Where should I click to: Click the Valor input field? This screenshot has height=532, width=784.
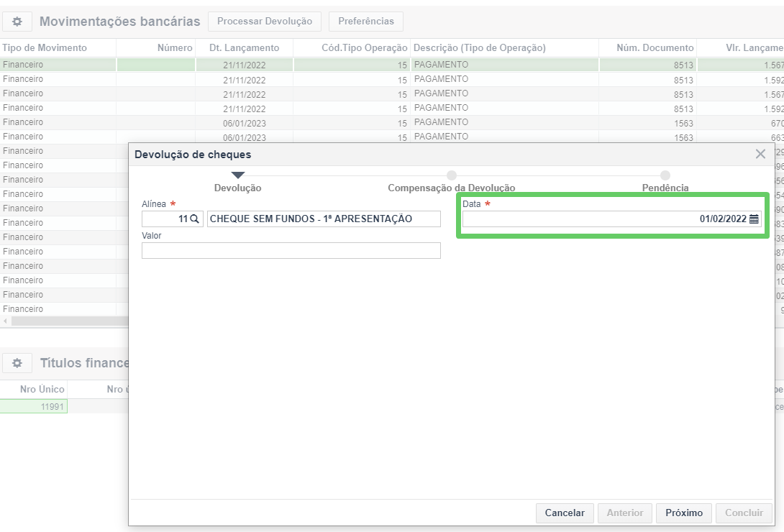[x=291, y=250]
